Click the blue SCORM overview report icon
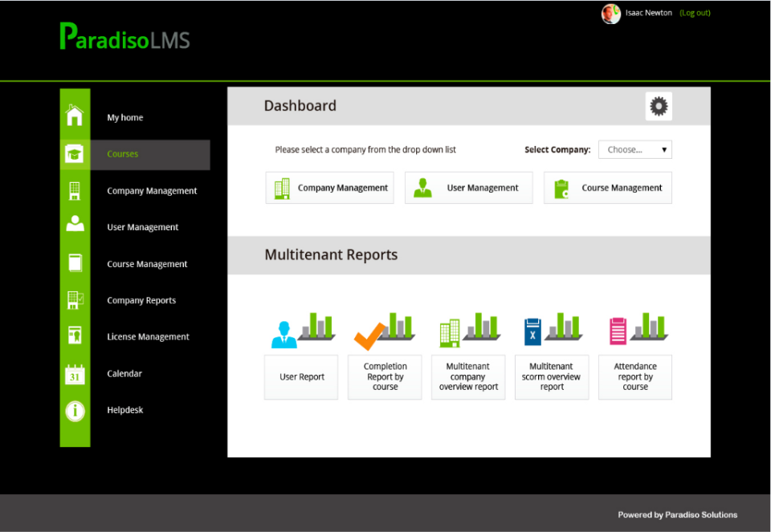 tap(553, 329)
